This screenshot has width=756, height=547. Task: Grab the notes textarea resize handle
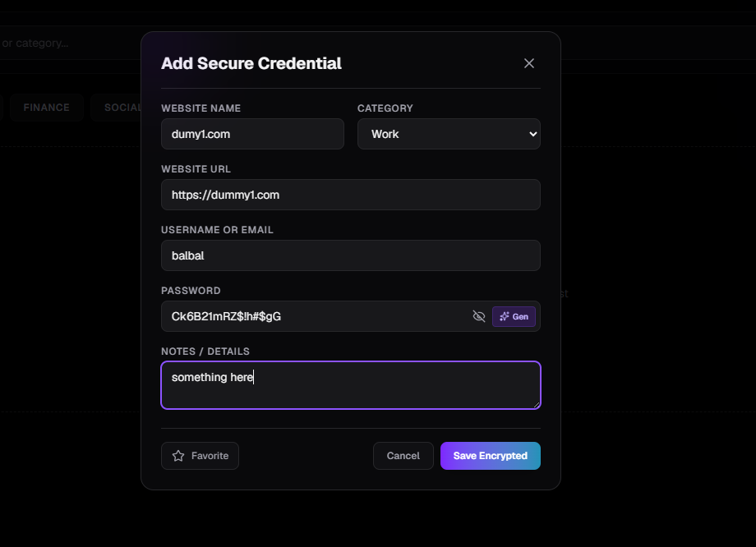(536, 405)
